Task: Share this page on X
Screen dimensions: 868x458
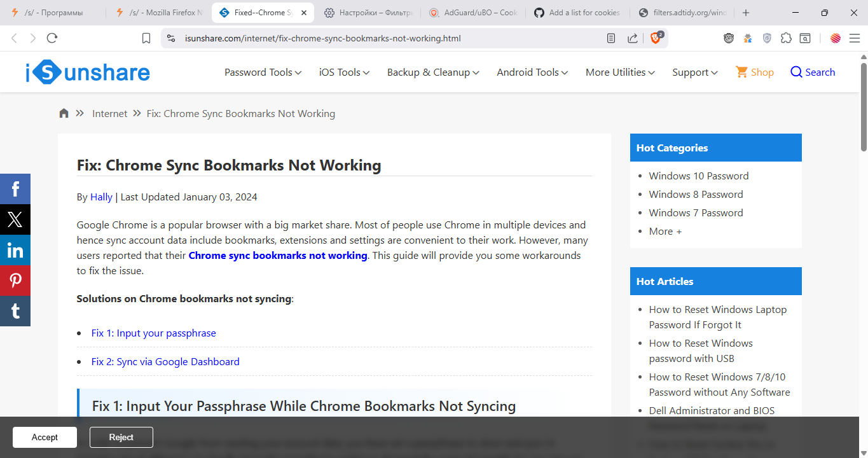Action: click(15, 219)
